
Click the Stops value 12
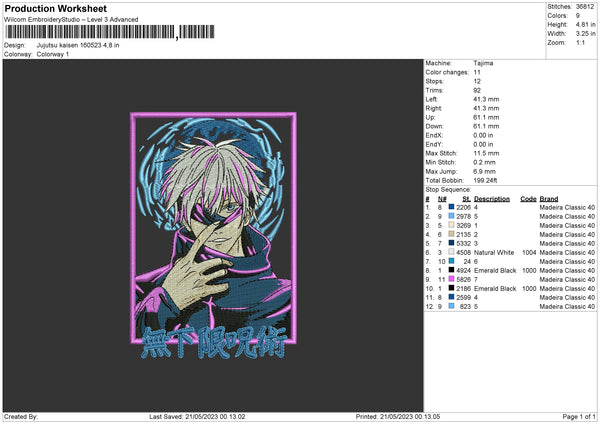(x=477, y=81)
